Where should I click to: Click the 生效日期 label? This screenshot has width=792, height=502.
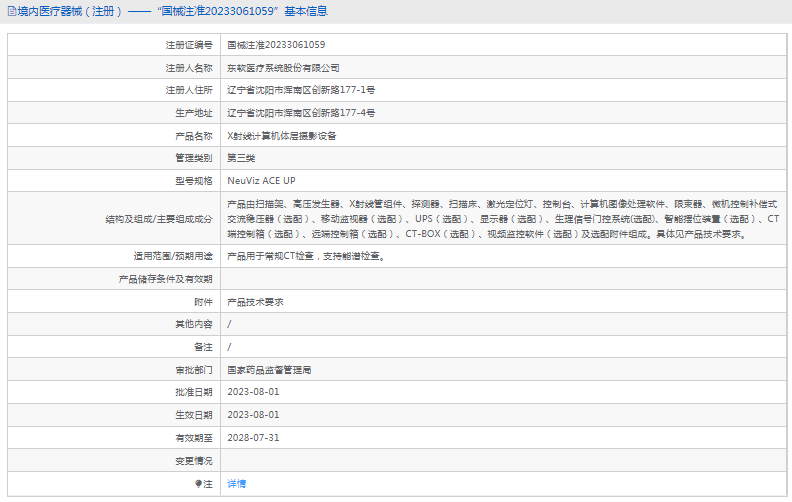tap(194, 415)
